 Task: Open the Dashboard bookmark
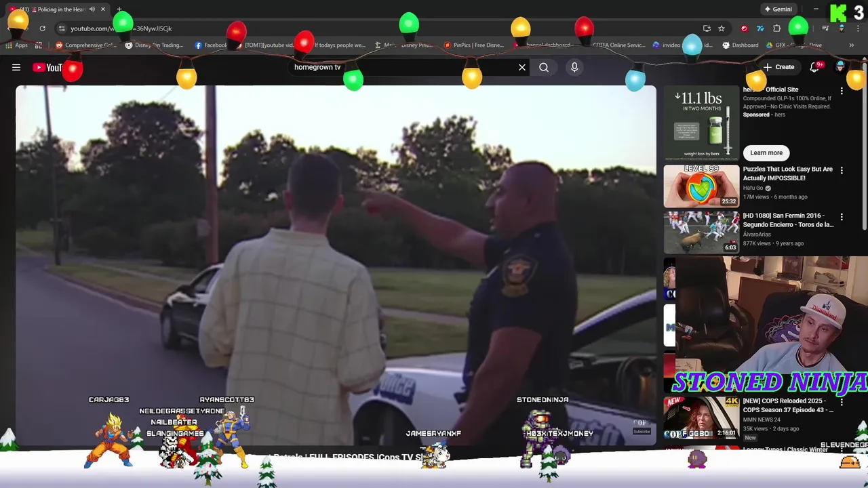[x=741, y=45]
